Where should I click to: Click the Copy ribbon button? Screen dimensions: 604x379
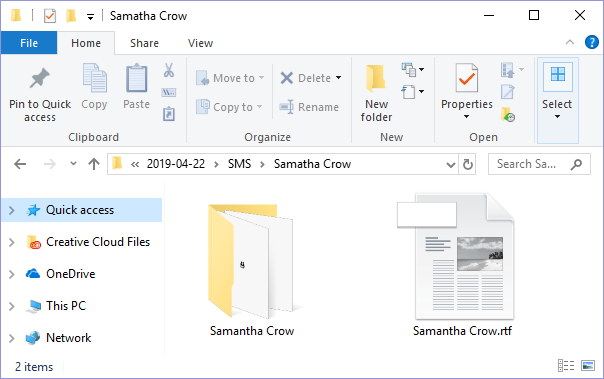pos(94,87)
